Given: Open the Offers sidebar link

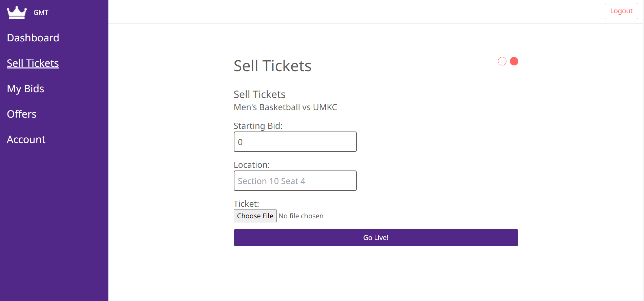Looking at the screenshot, I should click(22, 114).
